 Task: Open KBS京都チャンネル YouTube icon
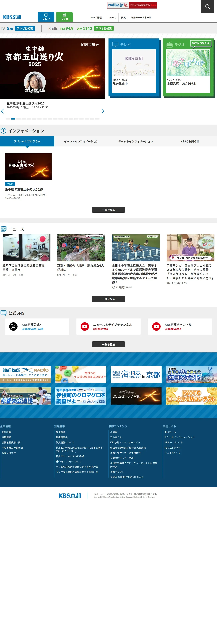tap(156, 327)
